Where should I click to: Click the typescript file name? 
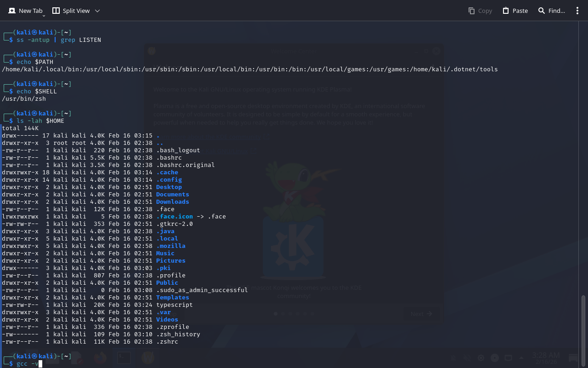174,305
